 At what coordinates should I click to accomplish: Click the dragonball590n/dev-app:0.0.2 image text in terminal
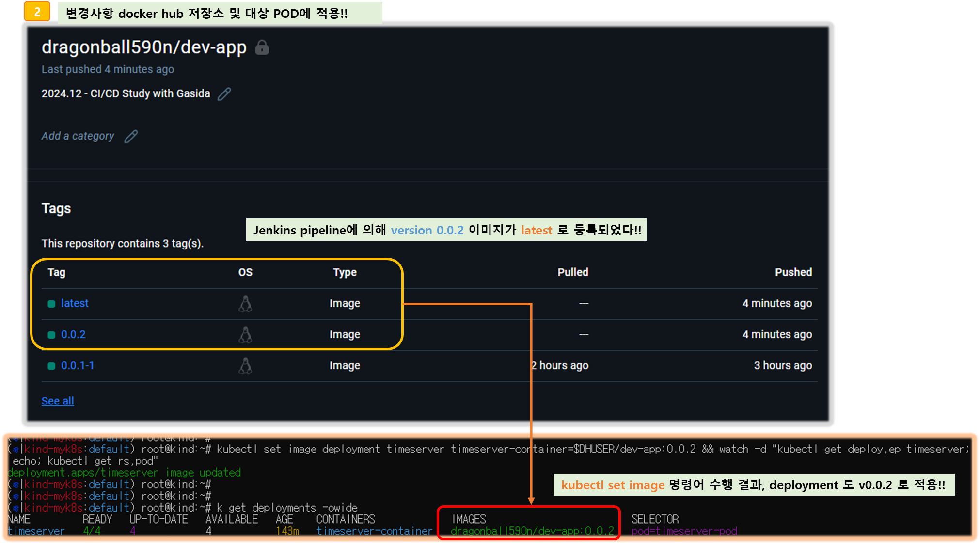532,531
